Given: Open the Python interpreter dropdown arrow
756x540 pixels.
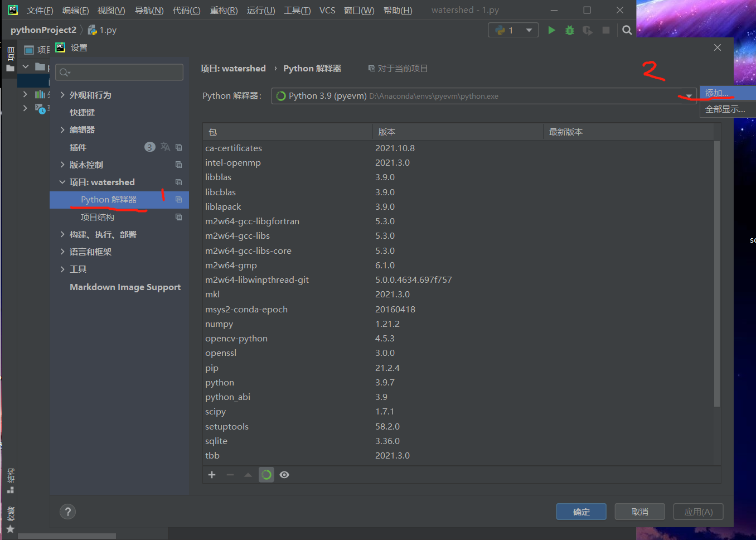Looking at the screenshot, I should 689,96.
